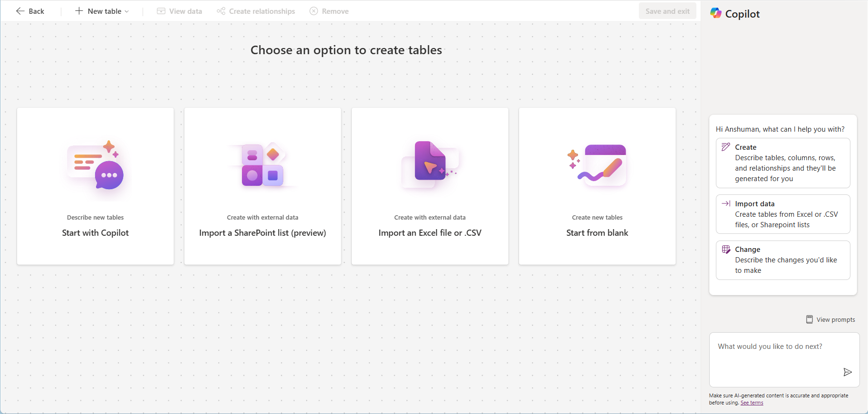Select Import data suggestion in Copilot
This screenshot has width=868, height=414.
(783, 214)
